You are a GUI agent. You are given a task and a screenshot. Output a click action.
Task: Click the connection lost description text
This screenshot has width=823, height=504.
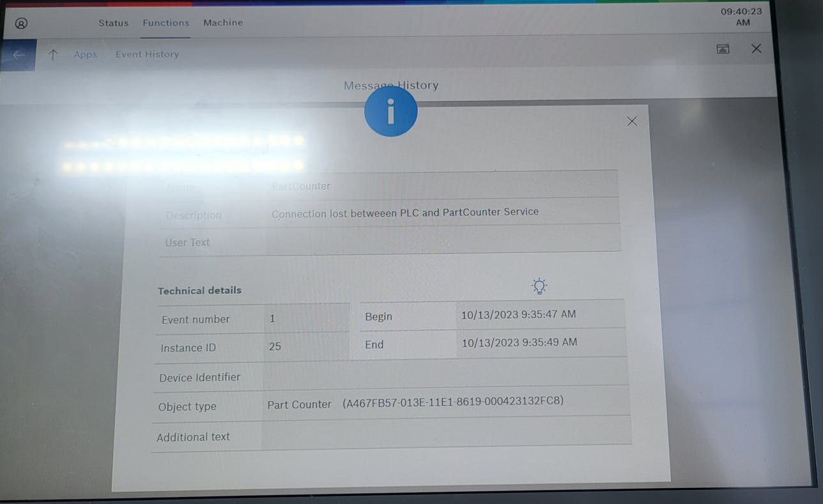click(404, 213)
